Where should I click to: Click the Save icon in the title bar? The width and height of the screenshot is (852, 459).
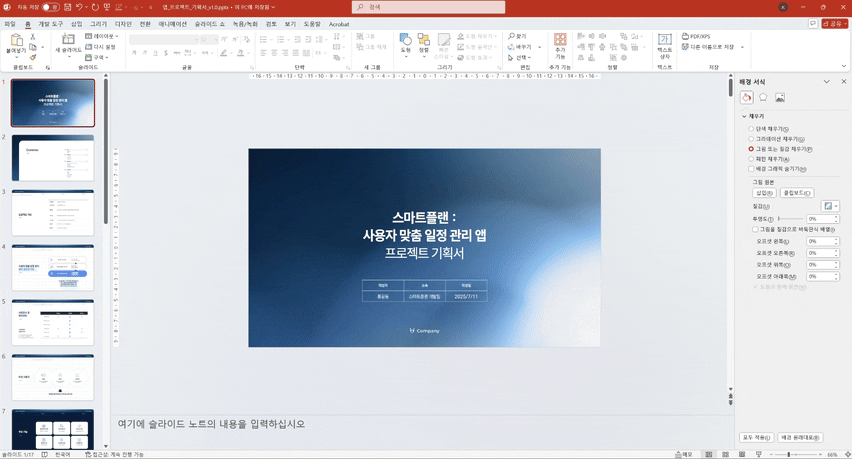pos(67,7)
